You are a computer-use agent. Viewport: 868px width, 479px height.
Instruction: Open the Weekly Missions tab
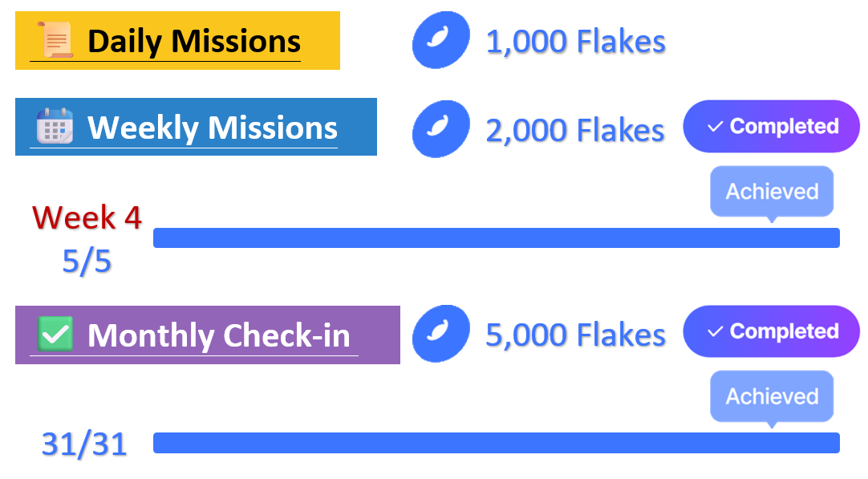tap(212, 128)
